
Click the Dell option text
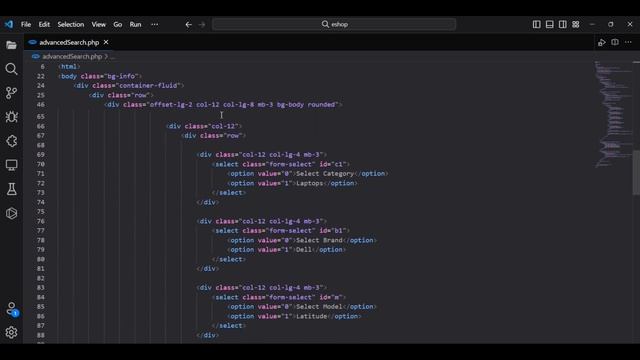(304, 250)
